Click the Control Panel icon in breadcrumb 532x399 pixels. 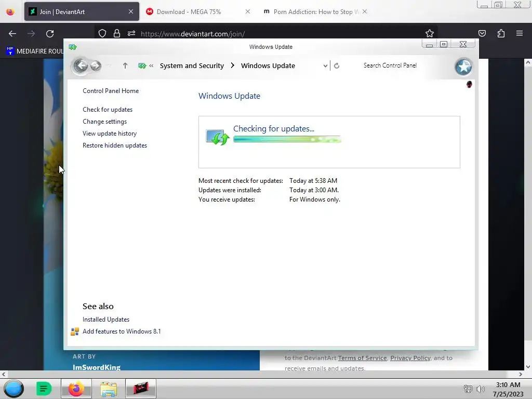click(142, 66)
